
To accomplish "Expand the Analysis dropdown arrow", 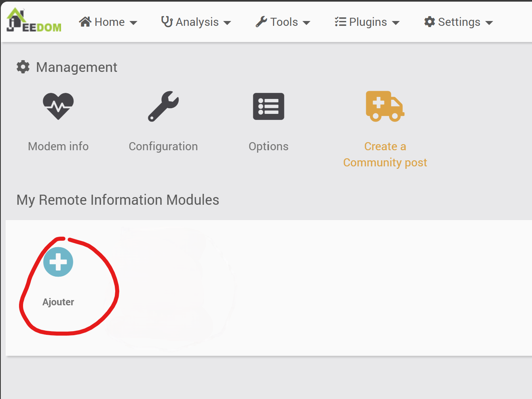I will pyautogui.click(x=227, y=23).
